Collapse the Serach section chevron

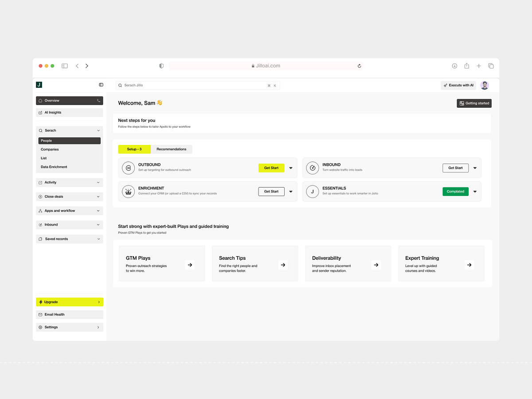pos(98,131)
